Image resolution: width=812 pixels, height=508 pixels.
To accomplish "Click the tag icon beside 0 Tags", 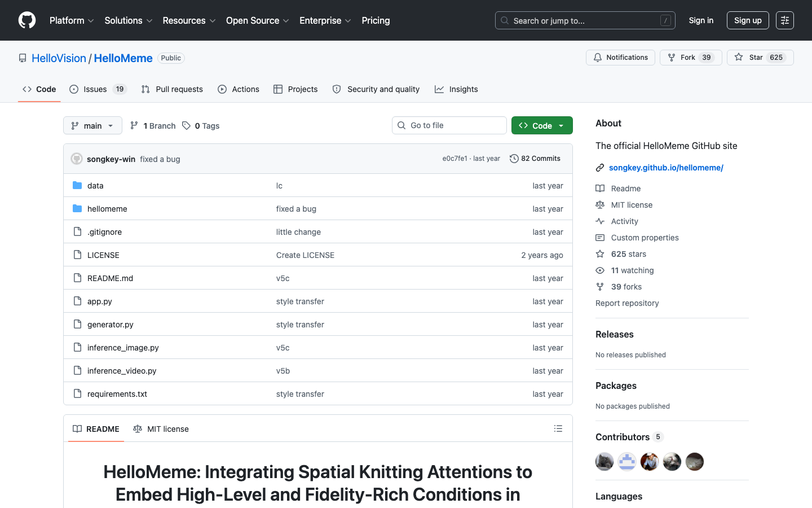I will pyautogui.click(x=186, y=125).
